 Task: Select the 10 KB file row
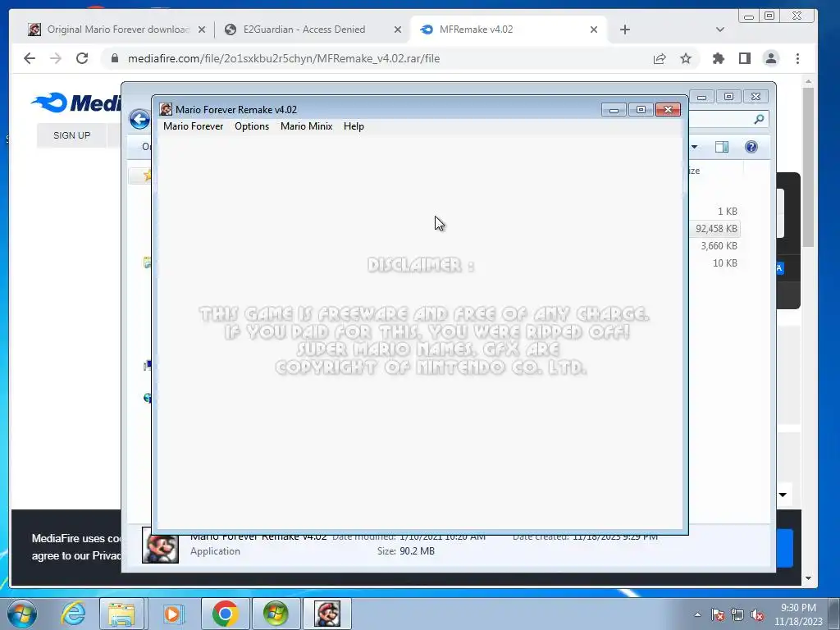[724, 263]
